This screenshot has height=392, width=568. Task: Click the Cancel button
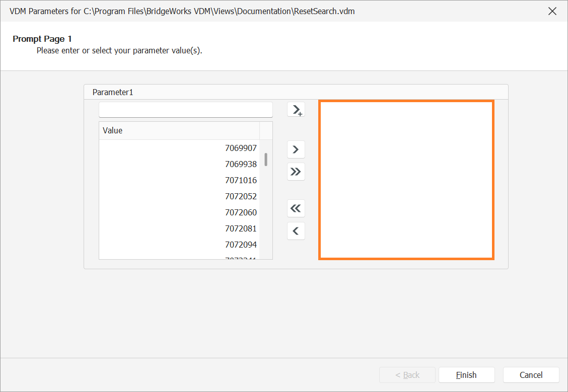tap(531, 374)
